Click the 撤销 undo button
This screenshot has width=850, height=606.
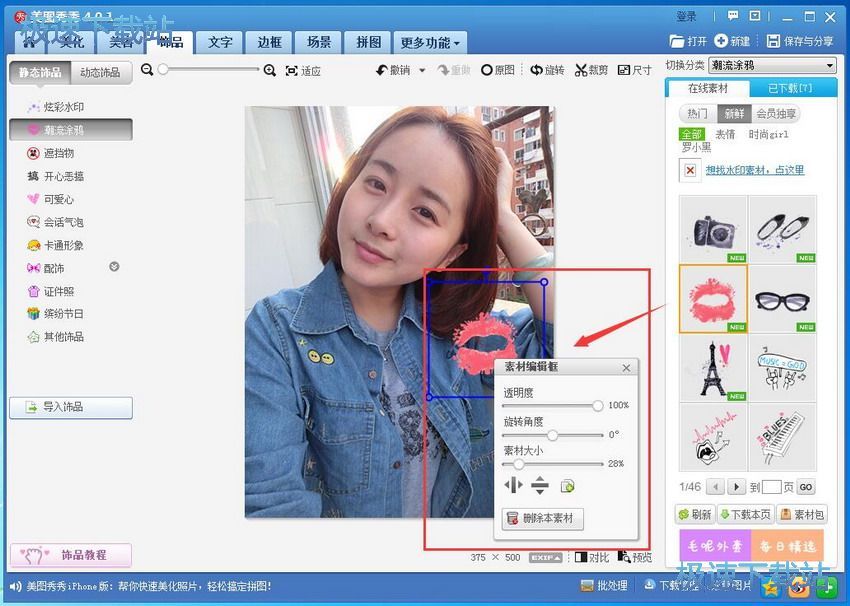pyautogui.click(x=393, y=70)
